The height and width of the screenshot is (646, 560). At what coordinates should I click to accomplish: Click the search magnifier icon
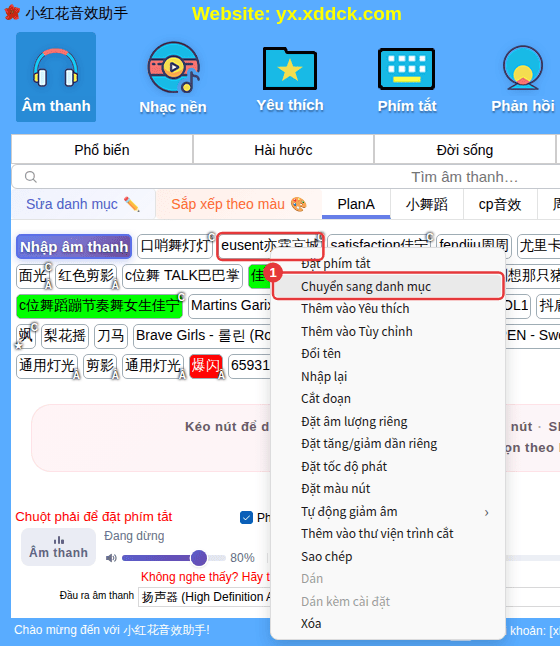pyautogui.click(x=30, y=177)
